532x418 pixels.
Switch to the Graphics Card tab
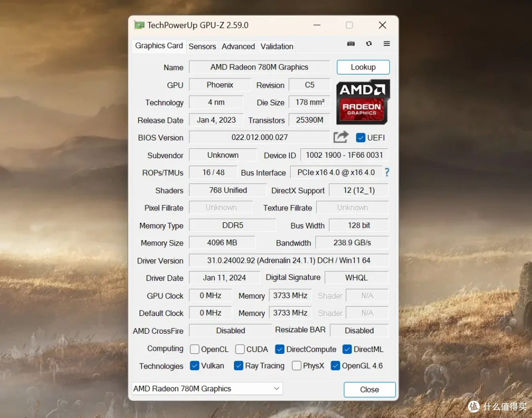[159, 46]
